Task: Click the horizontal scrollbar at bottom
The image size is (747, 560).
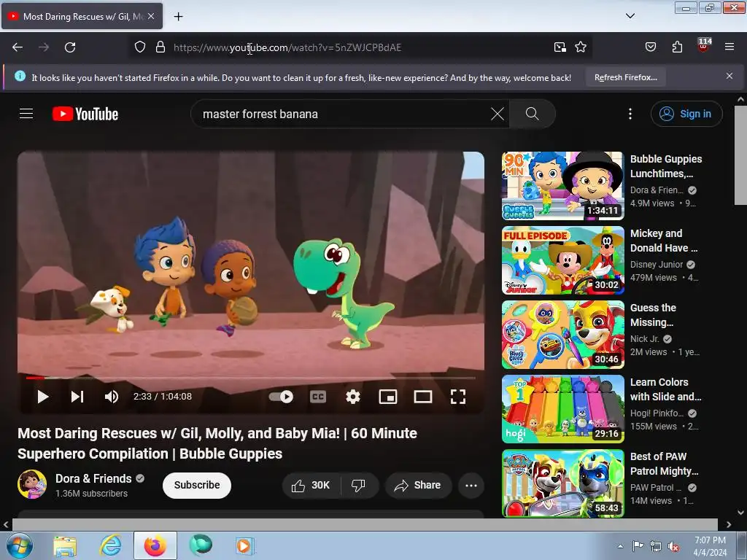Action: [x=365, y=524]
